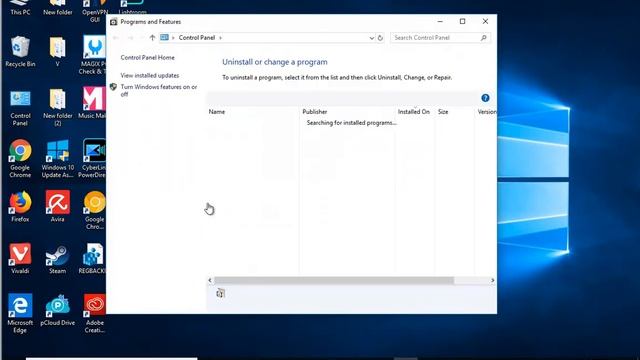Launch Google Chrome from the desktop
640x360 pixels.
[x=20, y=158]
